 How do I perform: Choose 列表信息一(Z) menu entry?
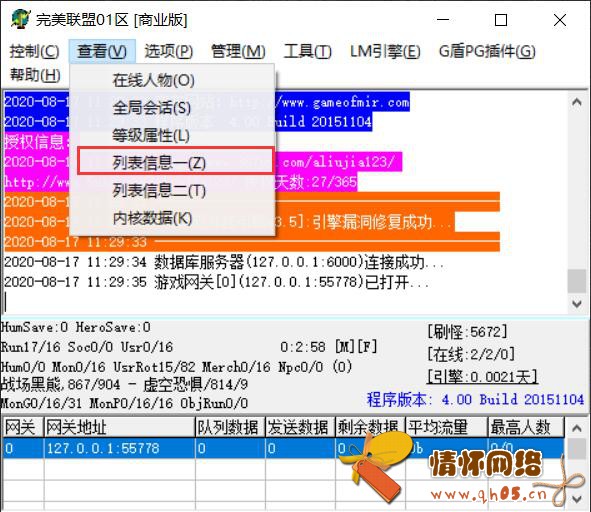tap(175, 161)
